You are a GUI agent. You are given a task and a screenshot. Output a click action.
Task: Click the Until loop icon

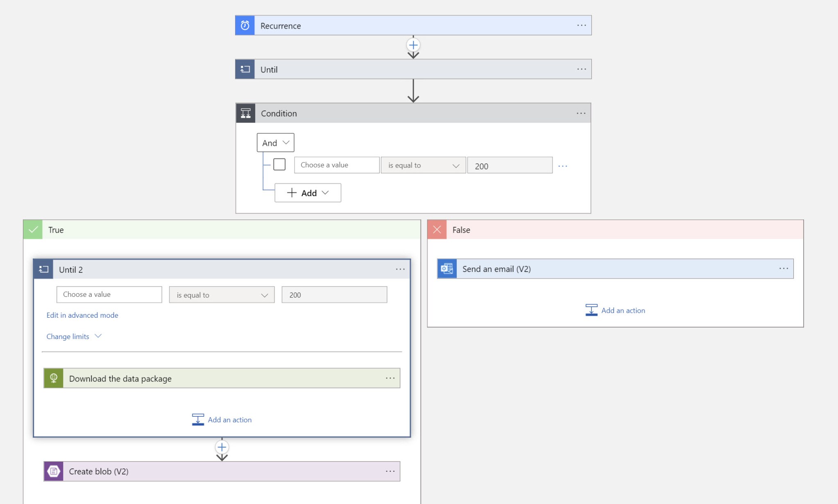point(245,69)
